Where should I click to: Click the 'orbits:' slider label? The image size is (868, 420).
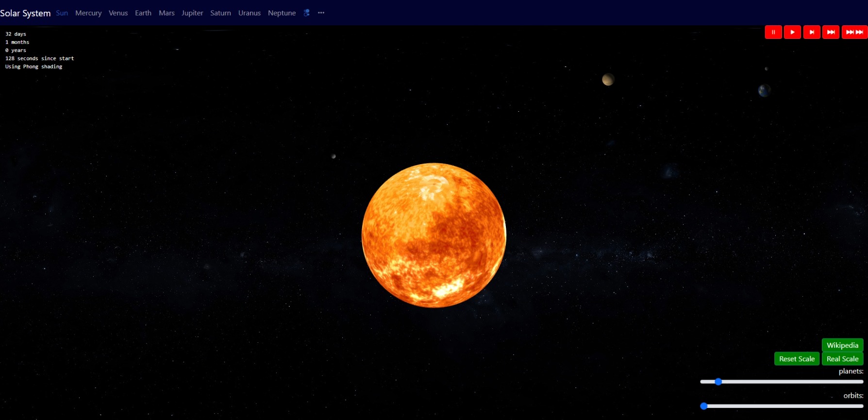(x=853, y=395)
